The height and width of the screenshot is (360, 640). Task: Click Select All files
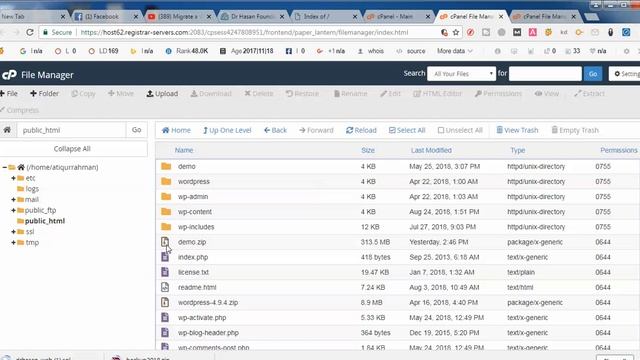click(x=407, y=130)
